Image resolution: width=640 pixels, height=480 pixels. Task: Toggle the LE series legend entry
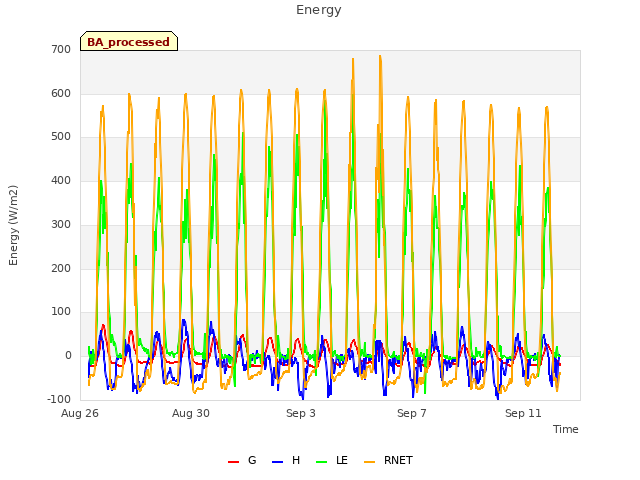pos(332,460)
